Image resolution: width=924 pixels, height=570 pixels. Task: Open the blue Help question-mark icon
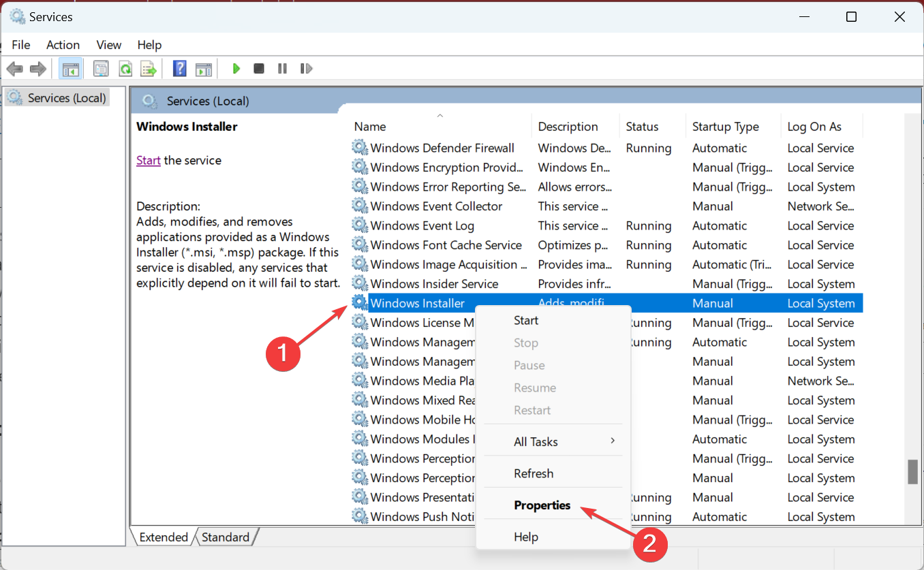180,69
